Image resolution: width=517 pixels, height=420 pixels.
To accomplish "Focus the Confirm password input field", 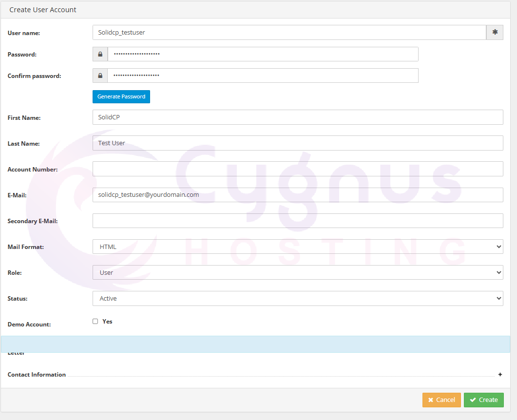I will (x=263, y=76).
